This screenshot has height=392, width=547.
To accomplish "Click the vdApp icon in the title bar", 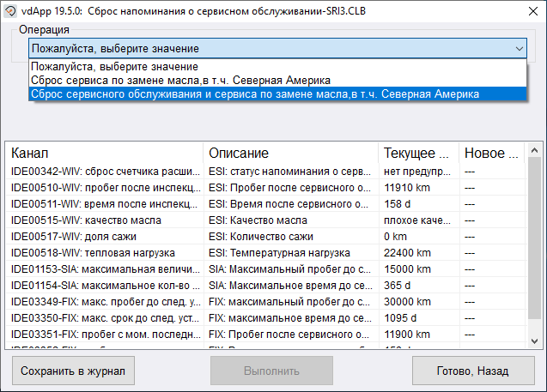I will (12, 10).
